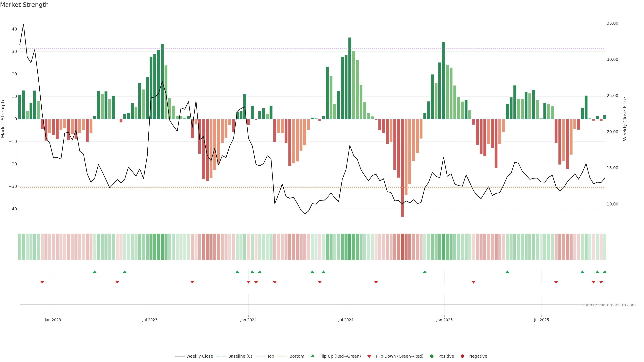644x362 pixels.
Task: Hide the Flip Down (Green→Red) series label
Action: point(399,356)
